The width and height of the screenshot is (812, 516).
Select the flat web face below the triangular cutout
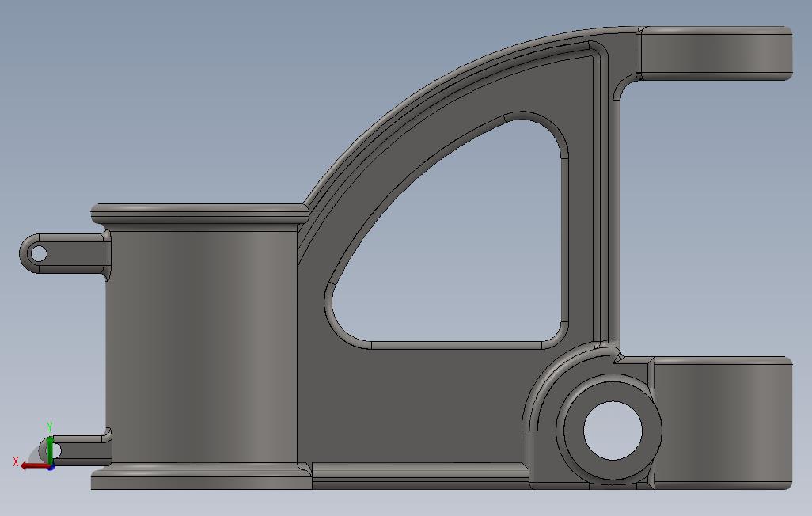[414, 404]
